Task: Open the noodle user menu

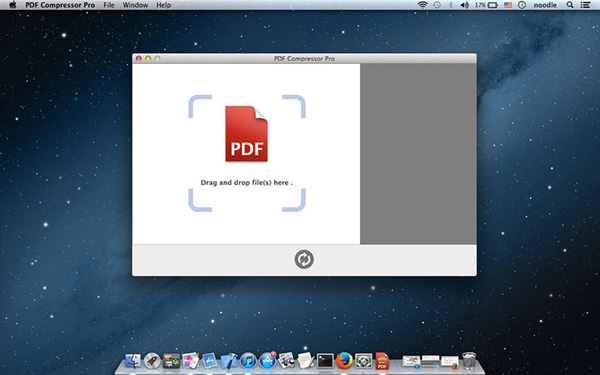Action: coord(545,5)
